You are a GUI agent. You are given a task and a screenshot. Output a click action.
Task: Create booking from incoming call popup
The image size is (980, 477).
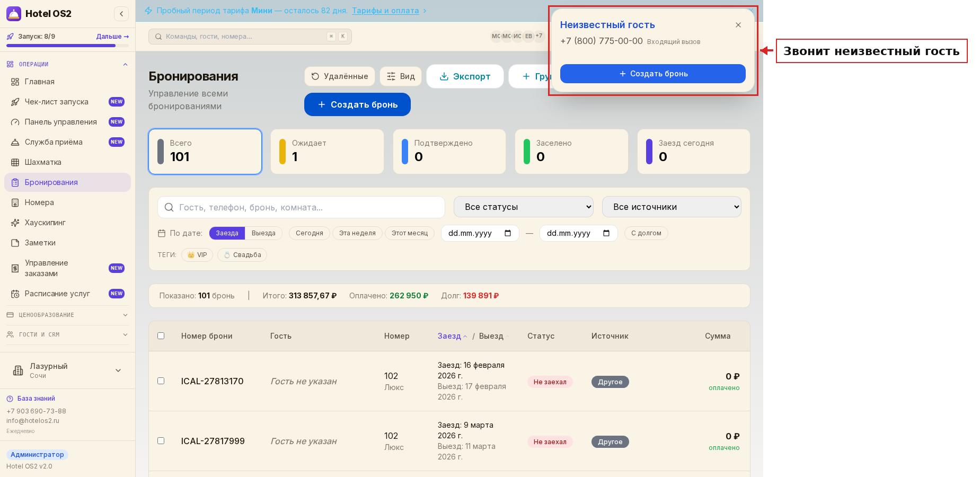pos(653,74)
